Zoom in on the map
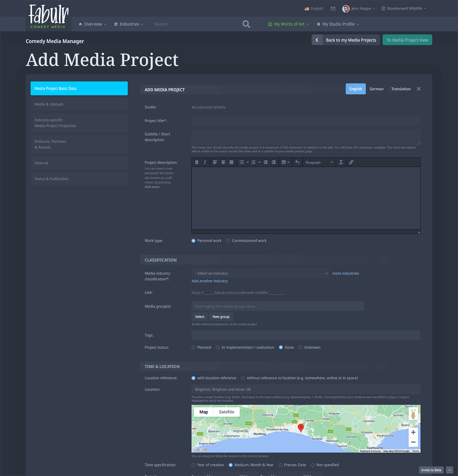This screenshot has height=476, width=458. (x=413, y=432)
